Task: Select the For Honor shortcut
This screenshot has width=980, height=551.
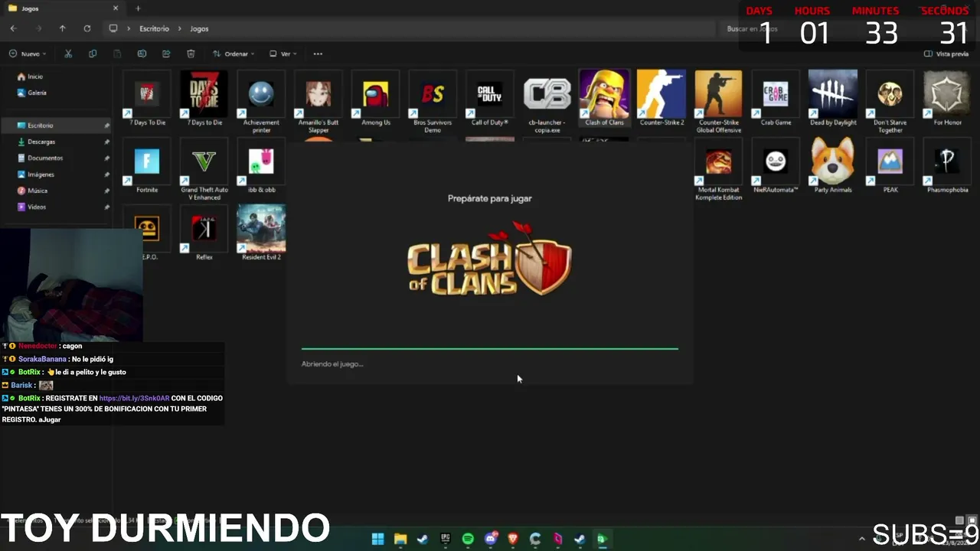Action: 947,99
